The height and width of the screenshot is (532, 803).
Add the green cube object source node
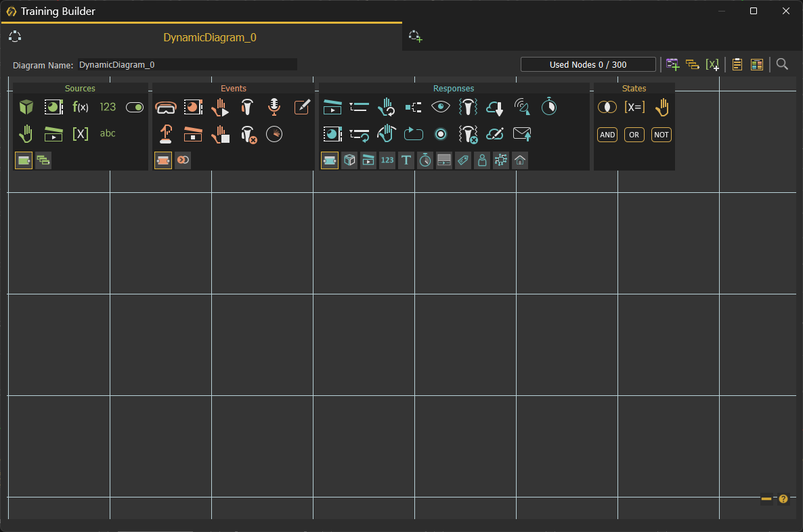(x=26, y=107)
